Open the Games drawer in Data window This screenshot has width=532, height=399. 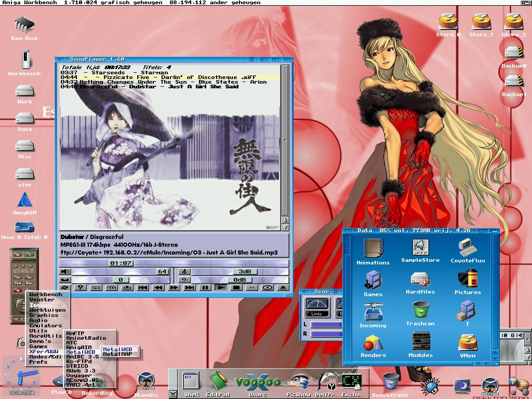click(373, 283)
